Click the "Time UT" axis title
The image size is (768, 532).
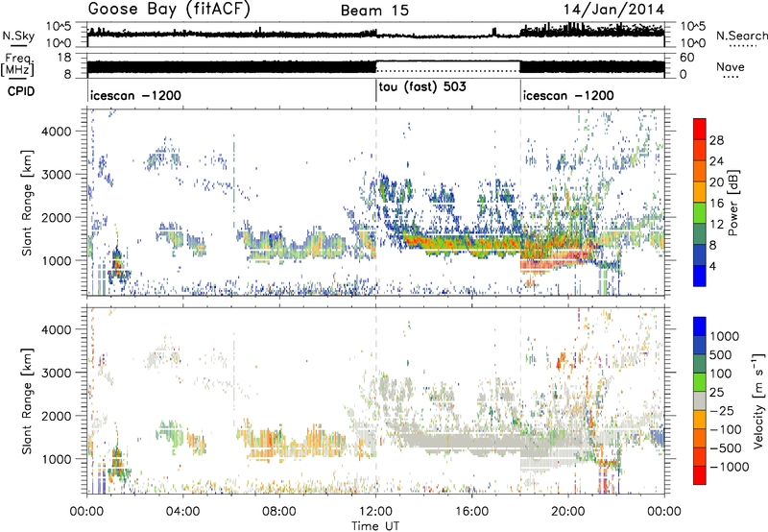375,526
